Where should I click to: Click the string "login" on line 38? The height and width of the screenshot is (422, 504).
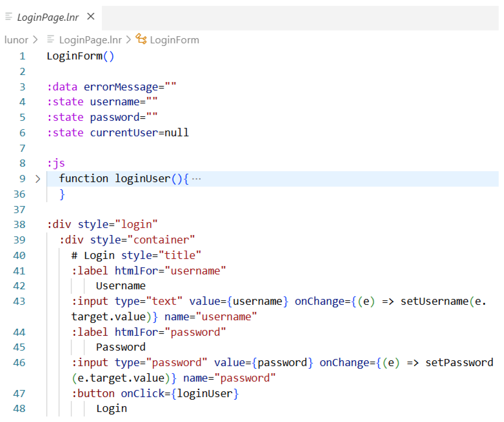[x=136, y=225]
